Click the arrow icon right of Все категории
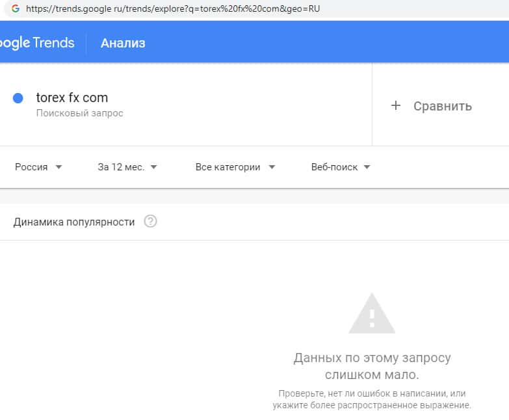The height and width of the screenshot is (420, 509). coord(272,167)
